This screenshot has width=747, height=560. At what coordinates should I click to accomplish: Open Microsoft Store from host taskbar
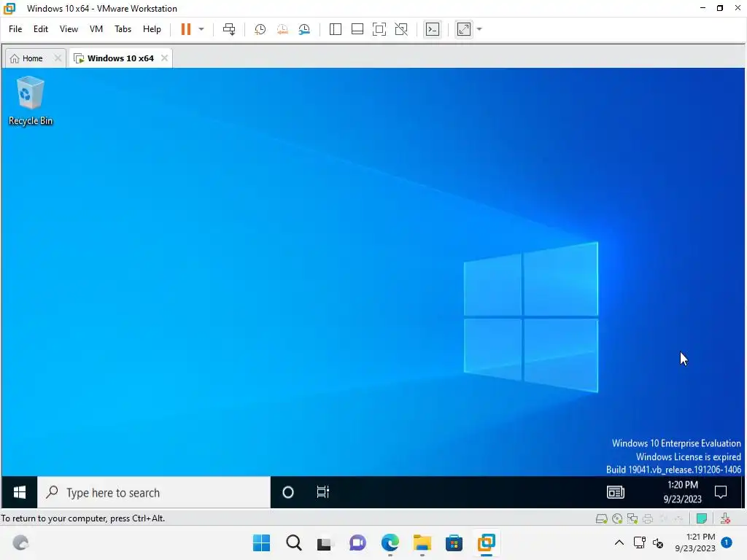pyautogui.click(x=454, y=542)
